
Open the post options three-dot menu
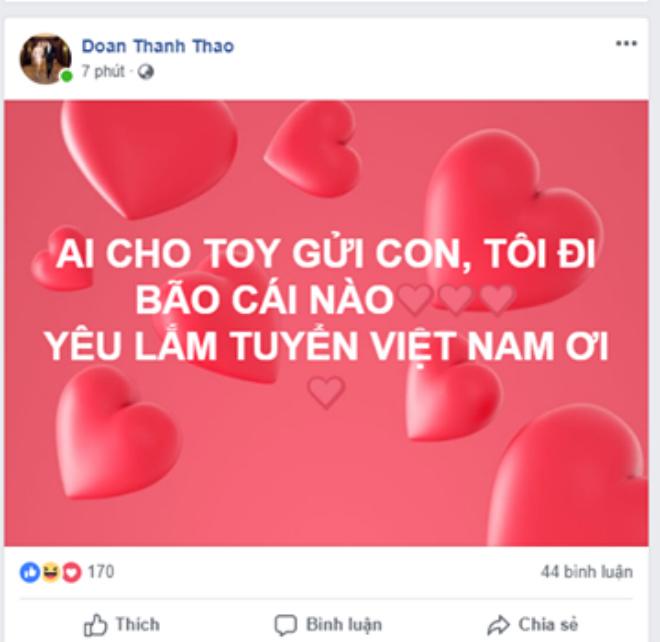pos(626,43)
